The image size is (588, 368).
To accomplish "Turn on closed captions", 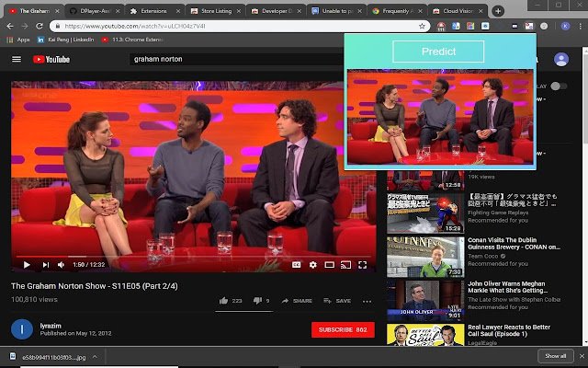I will click(296, 265).
